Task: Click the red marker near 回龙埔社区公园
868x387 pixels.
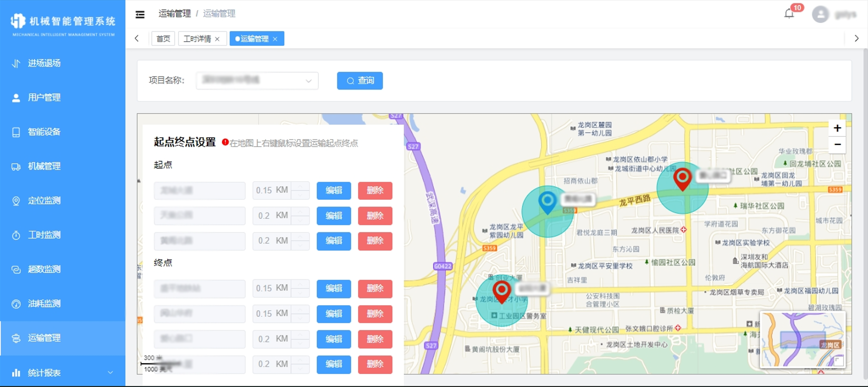Action: coord(683,180)
